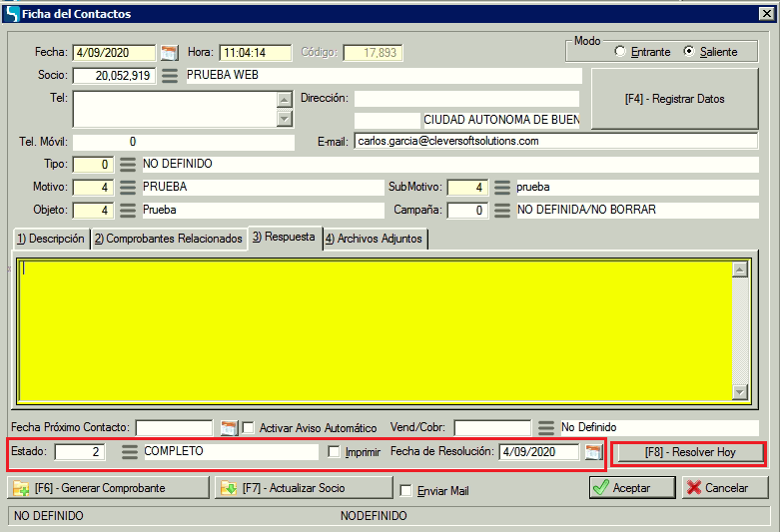Image resolution: width=780 pixels, height=532 pixels.
Task: Enable the Activar Aviso Automático checkbox
Action: click(249, 428)
